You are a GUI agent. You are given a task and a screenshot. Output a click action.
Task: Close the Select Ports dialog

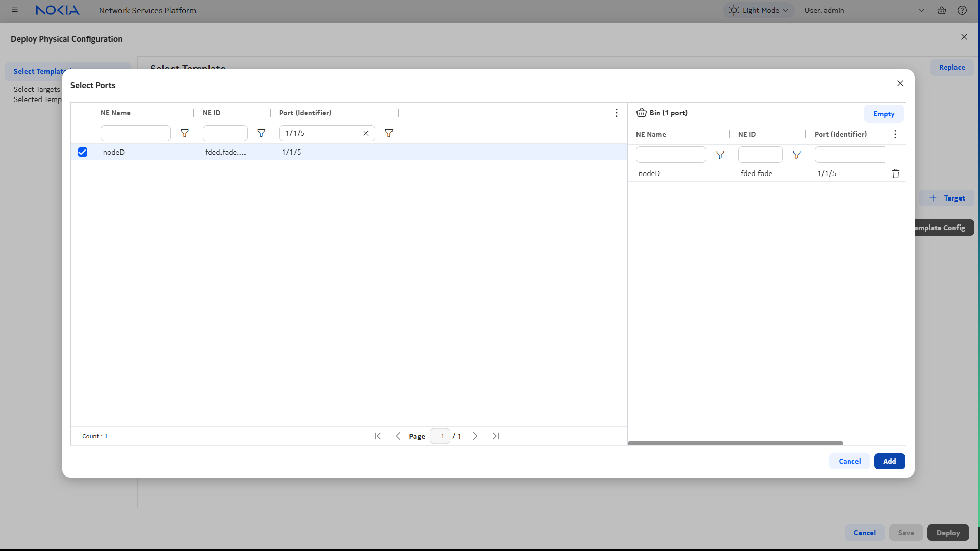point(900,83)
